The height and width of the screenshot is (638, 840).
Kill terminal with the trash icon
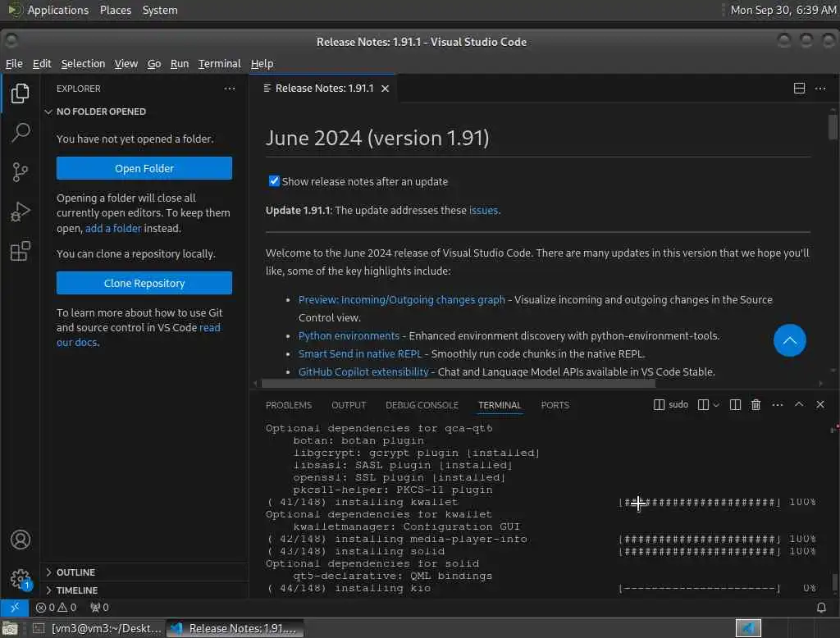(756, 404)
